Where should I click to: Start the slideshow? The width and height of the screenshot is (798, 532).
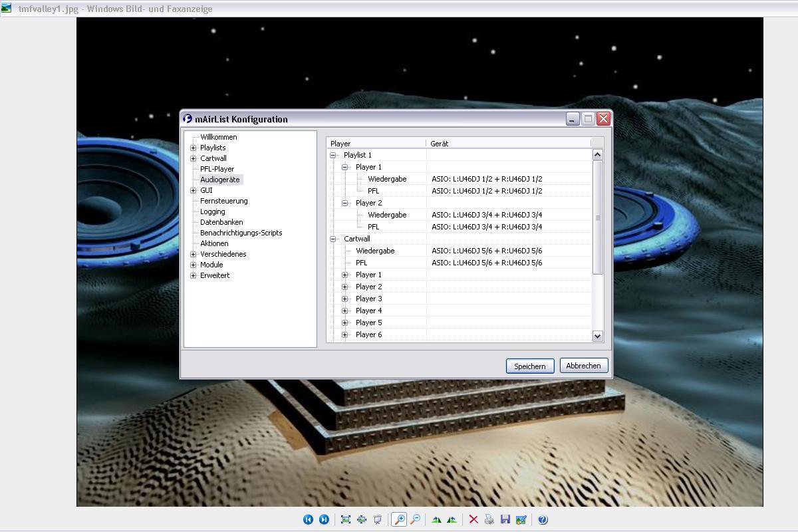coord(378,519)
